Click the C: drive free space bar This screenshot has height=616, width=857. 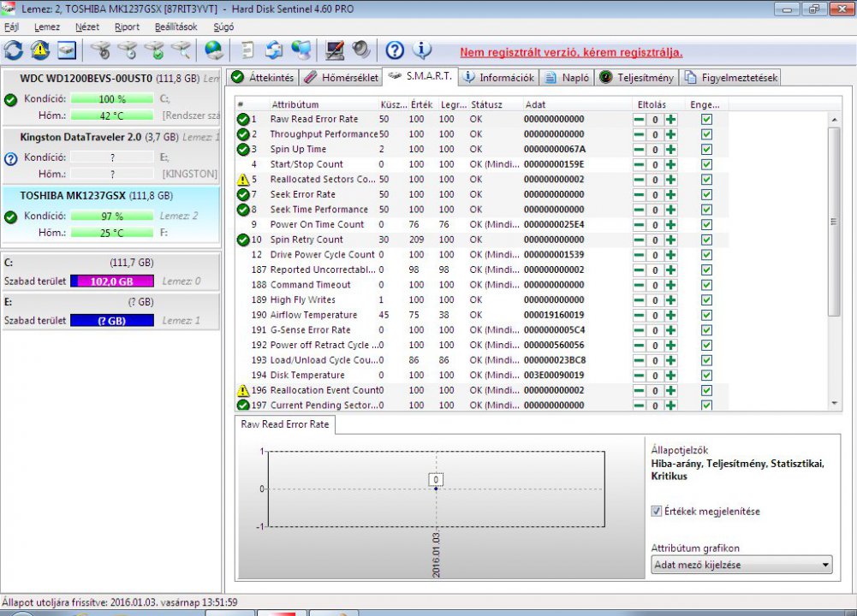112,281
